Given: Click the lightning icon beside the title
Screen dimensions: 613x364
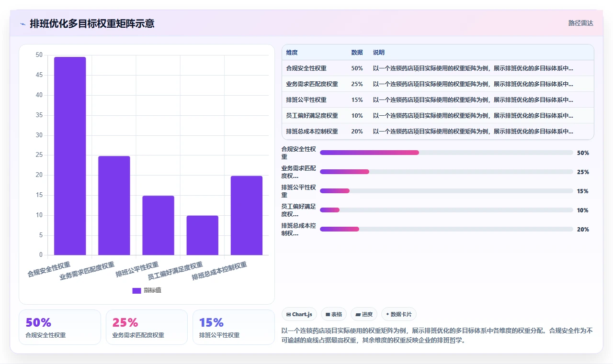Looking at the screenshot, I should tap(23, 24).
